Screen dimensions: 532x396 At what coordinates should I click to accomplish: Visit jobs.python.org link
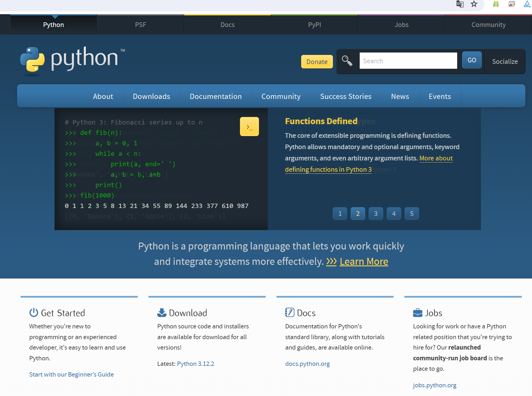tap(435, 385)
